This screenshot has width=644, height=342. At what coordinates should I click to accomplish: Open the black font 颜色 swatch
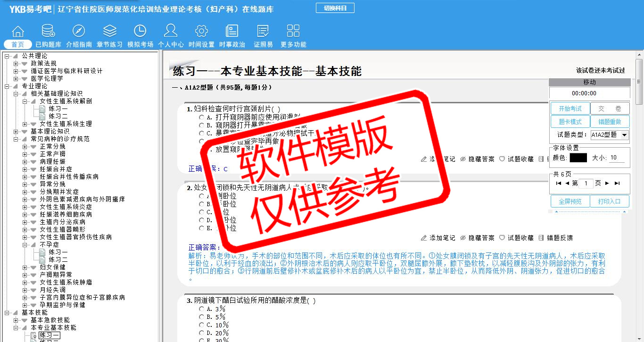[x=578, y=158]
